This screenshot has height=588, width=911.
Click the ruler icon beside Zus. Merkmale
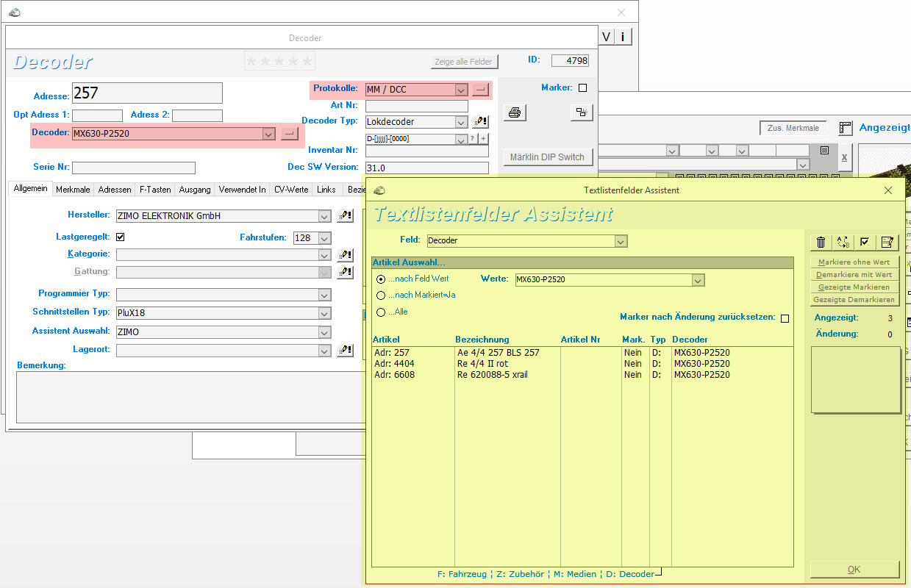[845, 128]
